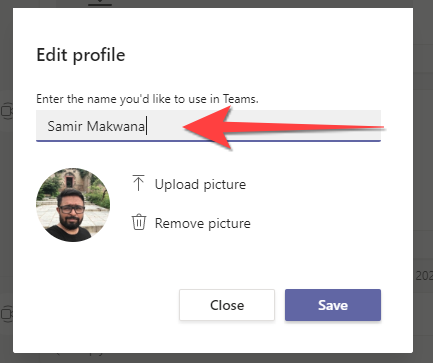Image resolution: width=433 pixels, height=363 pixels.
Task: Focus the Teams name input field
Action: [208, 126]
